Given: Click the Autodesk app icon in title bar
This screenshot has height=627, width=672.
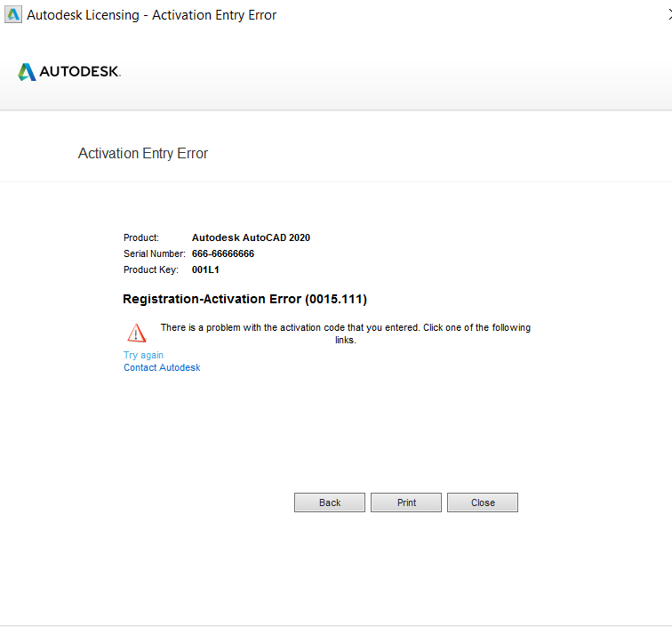Looking at the screenshot, I should [x=12, y=14].
